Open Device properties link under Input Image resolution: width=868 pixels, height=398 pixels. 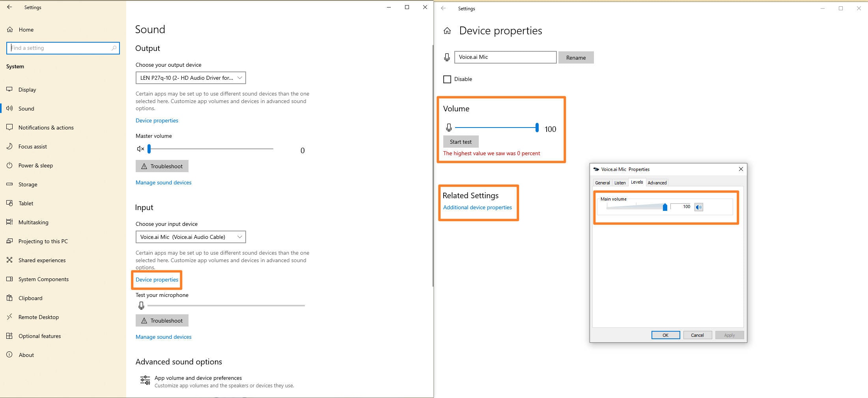[157, 280]
